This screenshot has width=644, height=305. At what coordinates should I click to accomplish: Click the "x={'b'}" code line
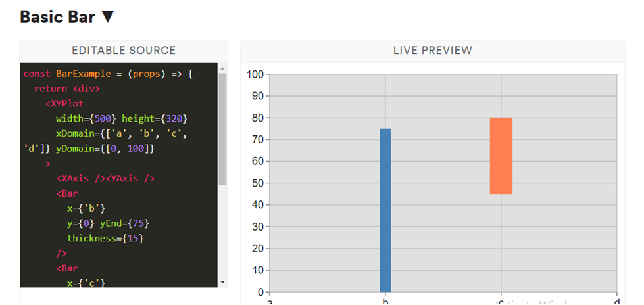pyautogui.click(x=86, y=208)
